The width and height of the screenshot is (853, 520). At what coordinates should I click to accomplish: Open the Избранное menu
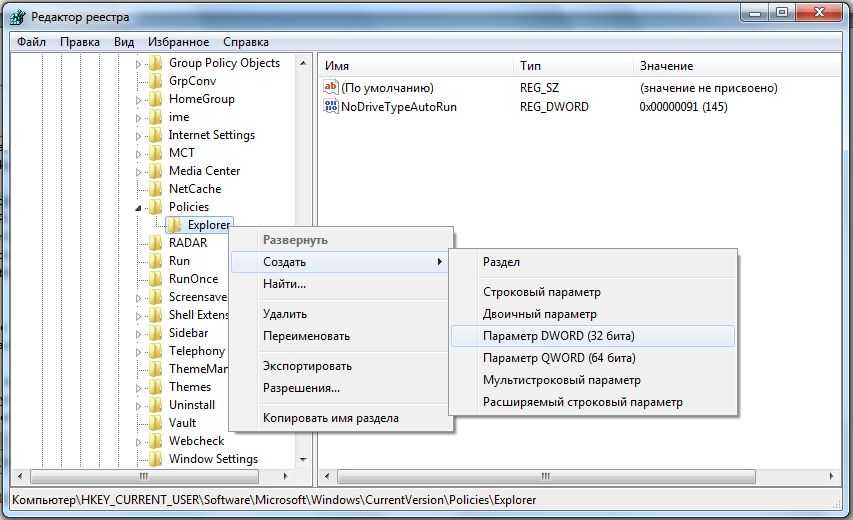coord(178,42)
